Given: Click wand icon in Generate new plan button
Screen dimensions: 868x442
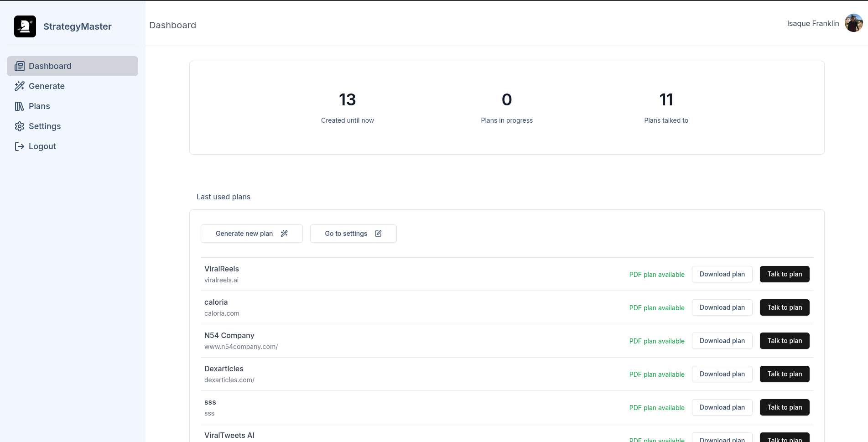Looking at the screenshot, I should click(x=284, y=234).
